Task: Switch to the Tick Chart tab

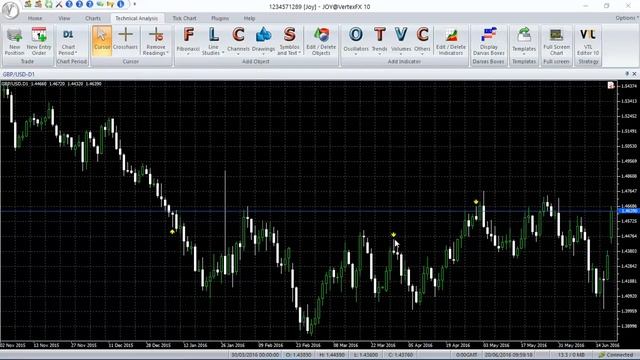Action: [x=184, y=18]
